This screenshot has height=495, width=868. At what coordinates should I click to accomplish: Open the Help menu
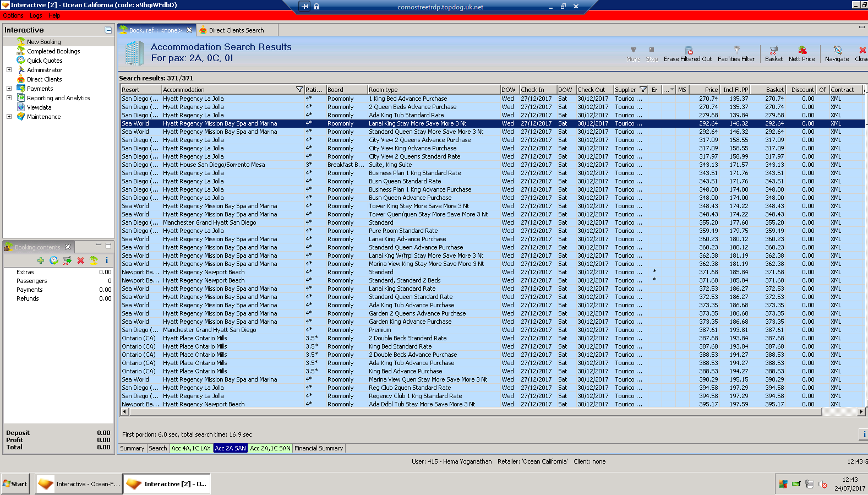pos(54,15)
